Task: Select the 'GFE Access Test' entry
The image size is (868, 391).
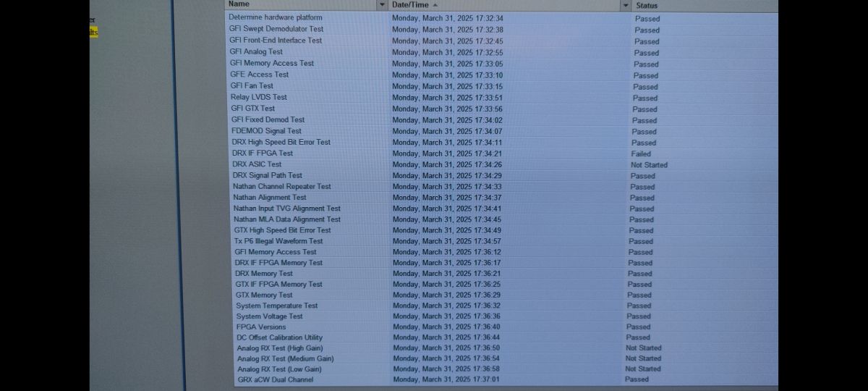Action: click(260, 75)
